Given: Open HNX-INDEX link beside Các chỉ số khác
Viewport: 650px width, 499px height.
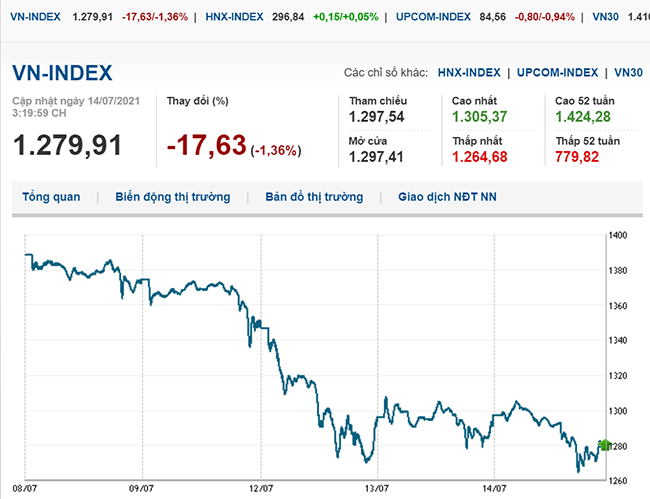Looking at the screenshot, I should pyautogui.click(x=469, y=73).
